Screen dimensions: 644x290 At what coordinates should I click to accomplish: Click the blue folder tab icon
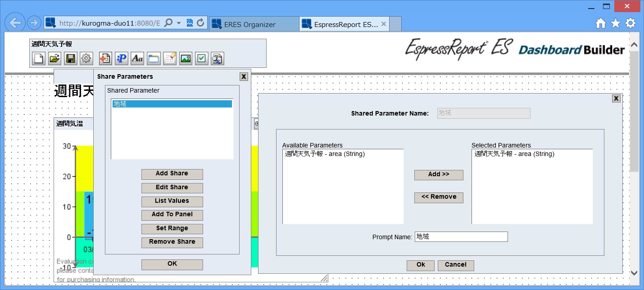(154, 58)
